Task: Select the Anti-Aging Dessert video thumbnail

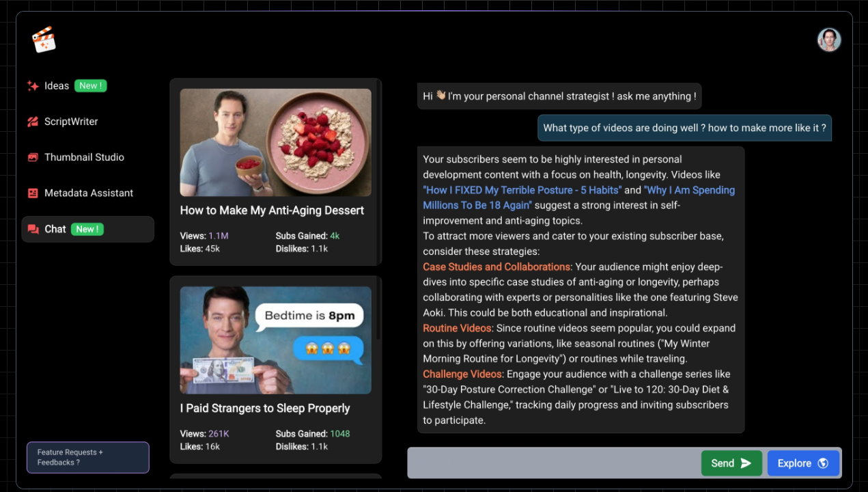Action: click(276, 143)
